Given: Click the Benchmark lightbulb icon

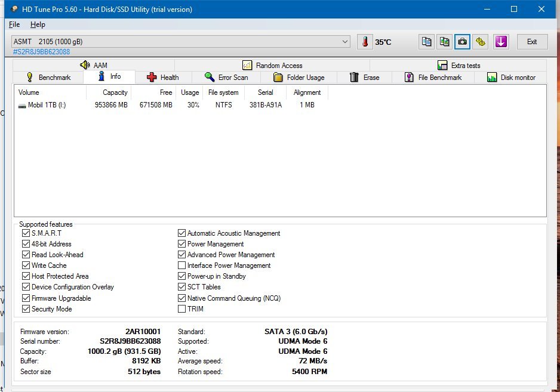Looking at the screenshot, I should click(x=30, y=77).
